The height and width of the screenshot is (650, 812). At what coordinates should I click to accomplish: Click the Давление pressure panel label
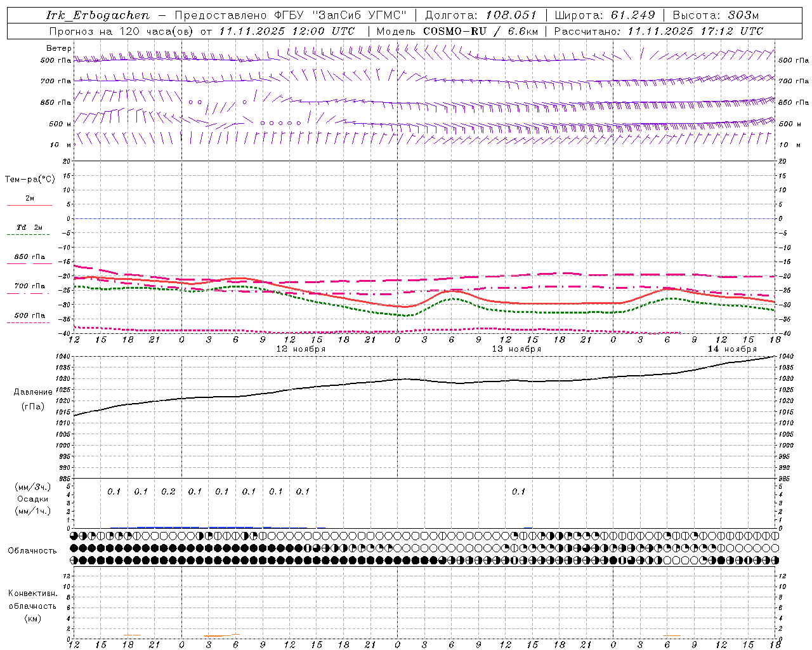click(x=33, y=392)
